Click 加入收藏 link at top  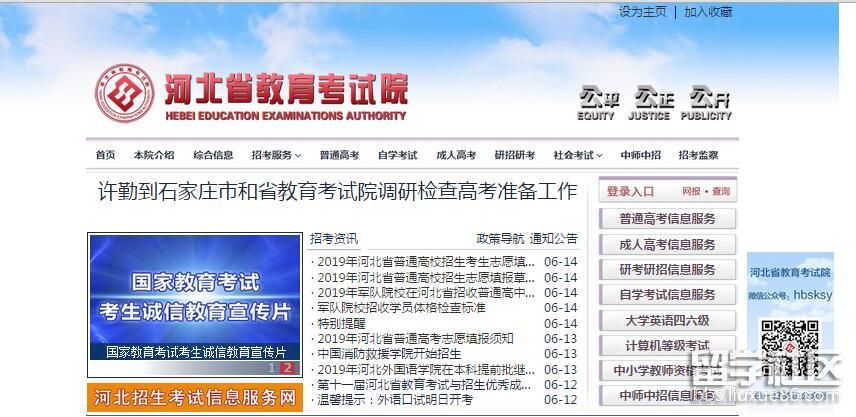(x=708, y=12)
